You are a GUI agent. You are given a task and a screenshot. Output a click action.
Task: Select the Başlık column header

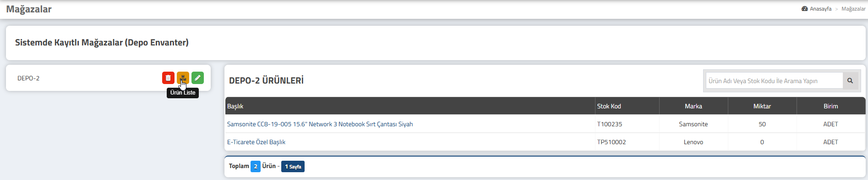(x=410, y=106)
